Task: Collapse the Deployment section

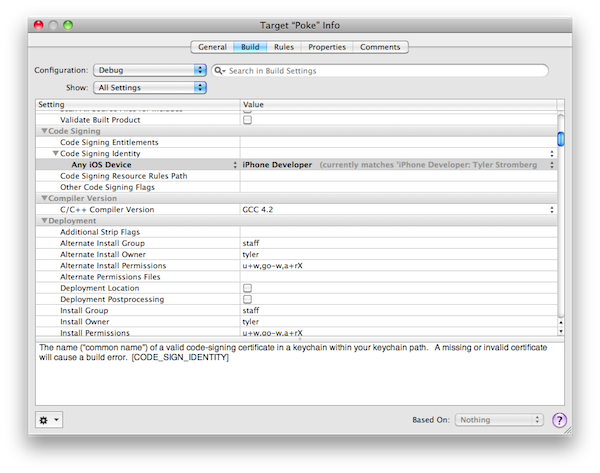Action: 44,220
